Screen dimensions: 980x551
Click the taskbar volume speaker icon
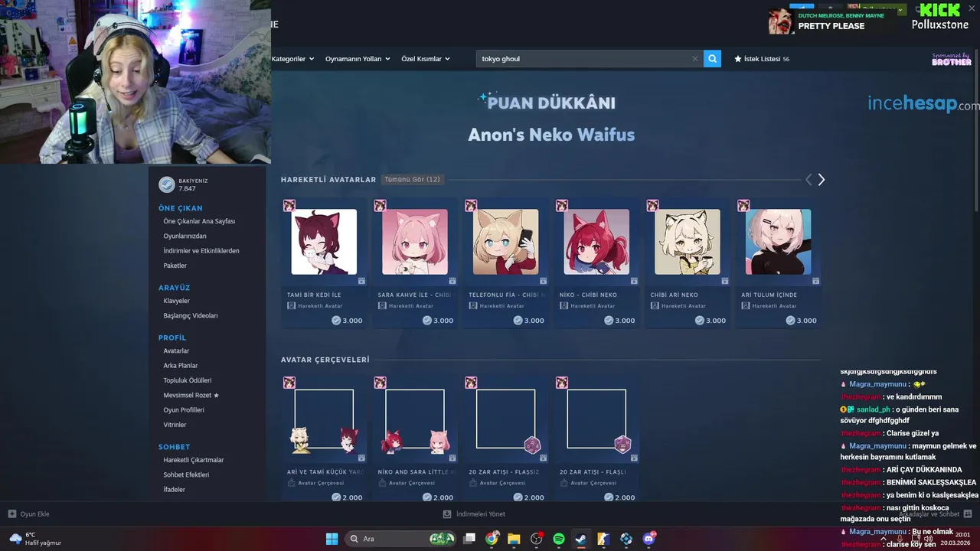929,539
